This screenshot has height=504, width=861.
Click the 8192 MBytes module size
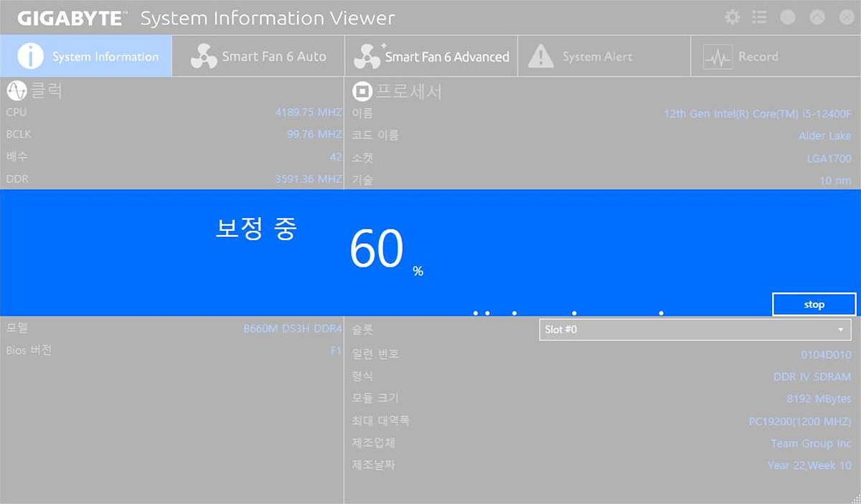(819, 399)
